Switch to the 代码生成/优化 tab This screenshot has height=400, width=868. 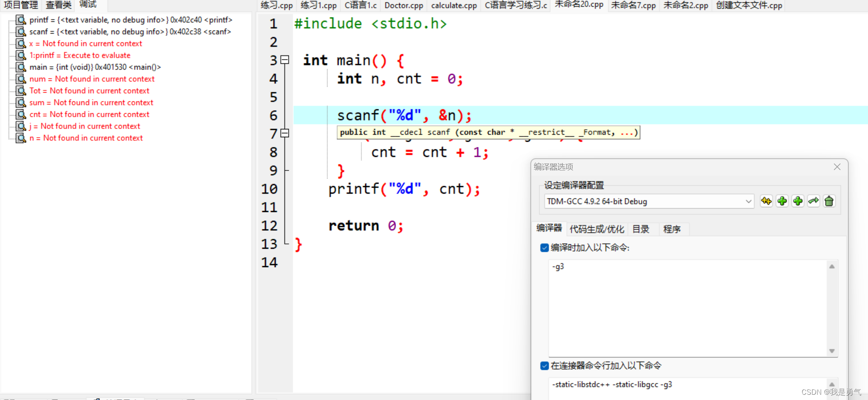597,229
